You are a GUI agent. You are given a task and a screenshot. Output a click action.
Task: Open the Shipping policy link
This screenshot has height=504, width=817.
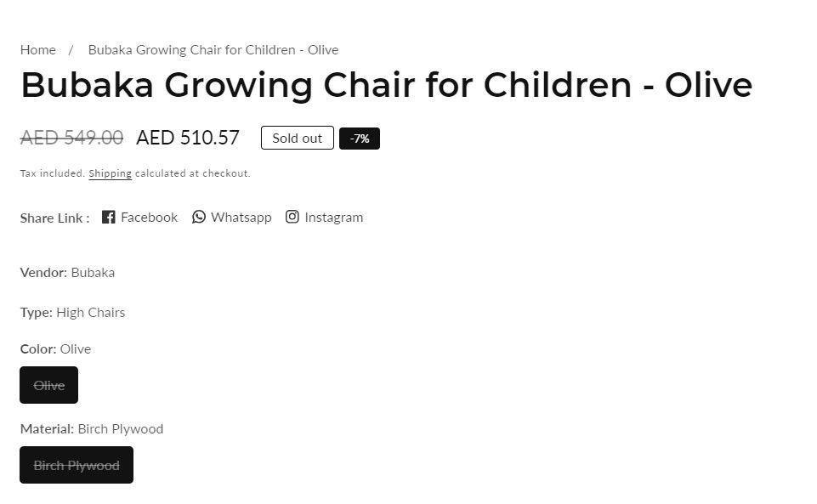coord(110,173)
